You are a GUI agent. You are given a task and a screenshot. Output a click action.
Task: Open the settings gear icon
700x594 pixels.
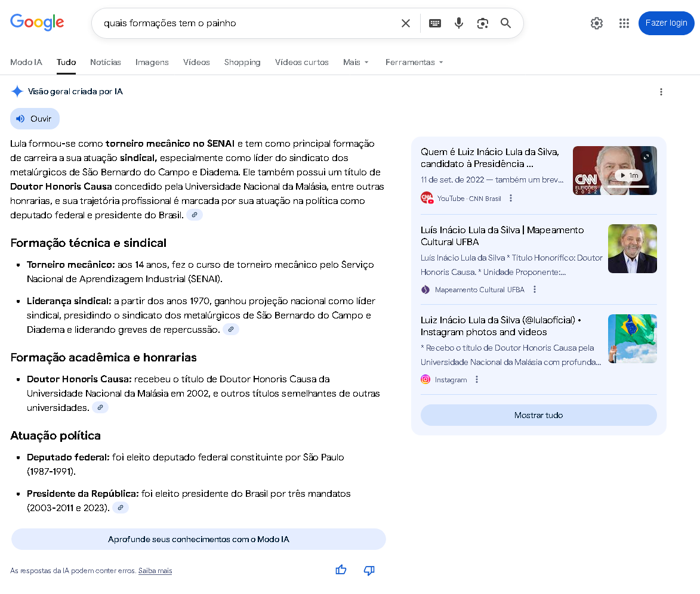pos(596,23)
